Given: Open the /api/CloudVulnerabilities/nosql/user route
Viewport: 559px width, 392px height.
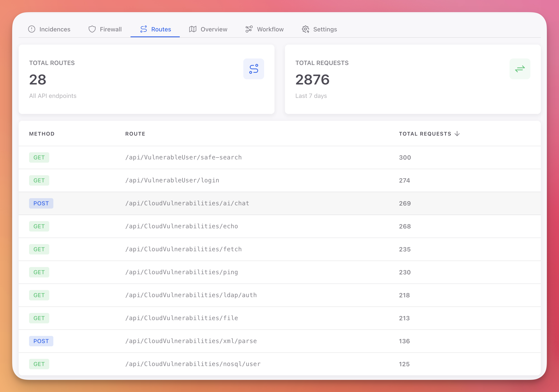Looking at the screenshot, I should [x=193, y=364].
